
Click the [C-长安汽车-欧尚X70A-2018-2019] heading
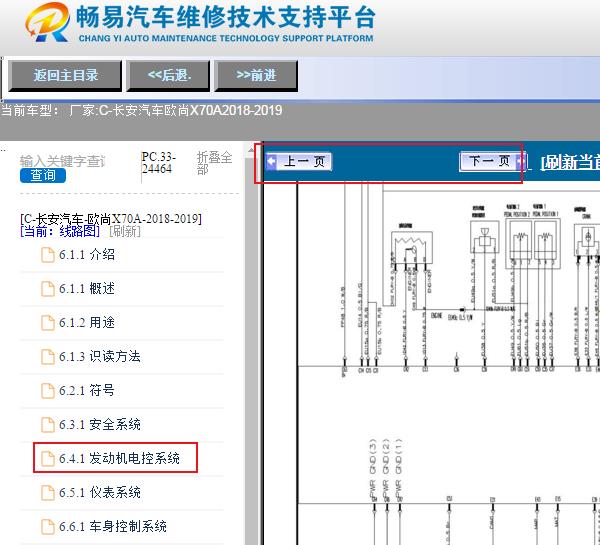click(x=111, y=219)
